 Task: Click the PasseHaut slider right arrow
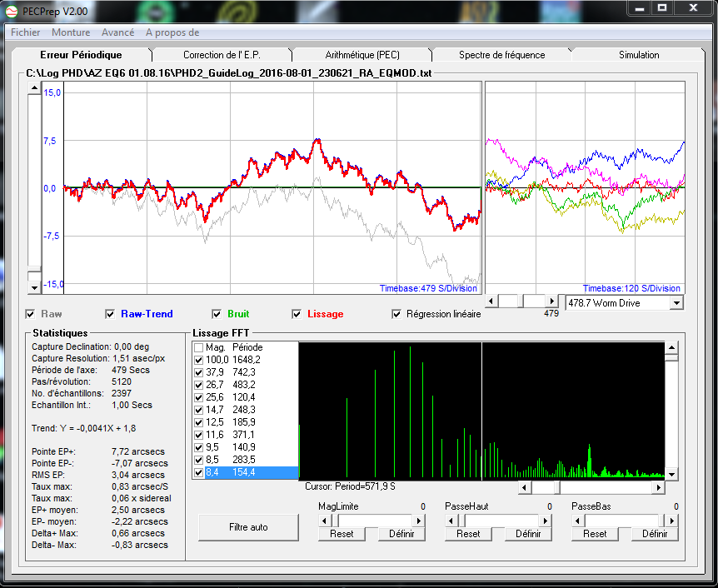546,521
